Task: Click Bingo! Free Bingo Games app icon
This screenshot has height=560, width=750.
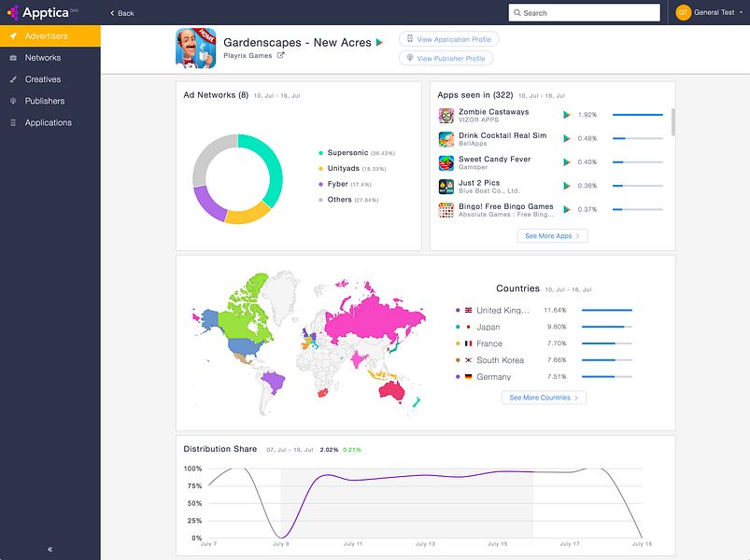Action: (x=446, y=210)
